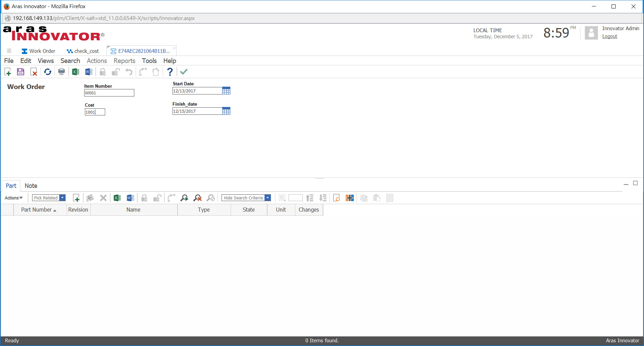
Task: Click the Undo arrow icon
Action: pos(129,72)
